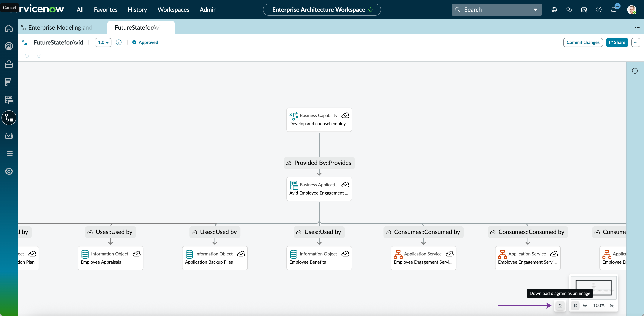Open the History menu
Image resolution: width=644 pixels, height=316 pixels.
point(137,10)
